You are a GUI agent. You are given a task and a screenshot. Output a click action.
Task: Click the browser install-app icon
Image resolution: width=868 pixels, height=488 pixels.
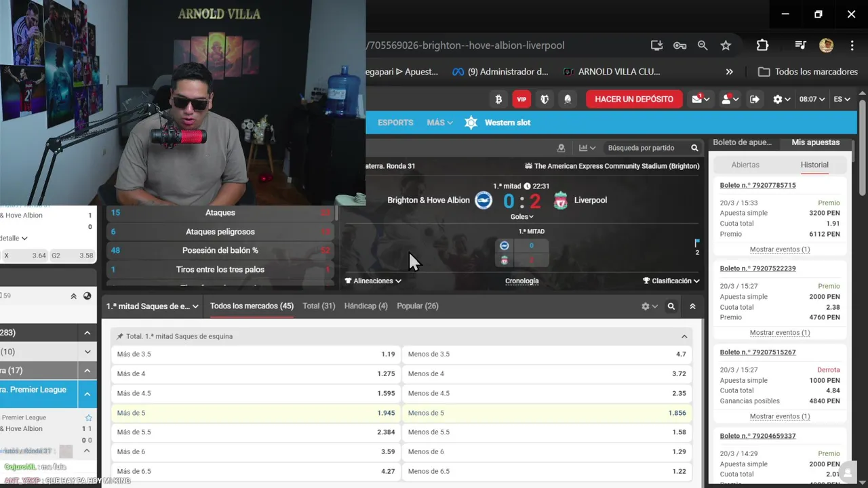tap(656, 45)
